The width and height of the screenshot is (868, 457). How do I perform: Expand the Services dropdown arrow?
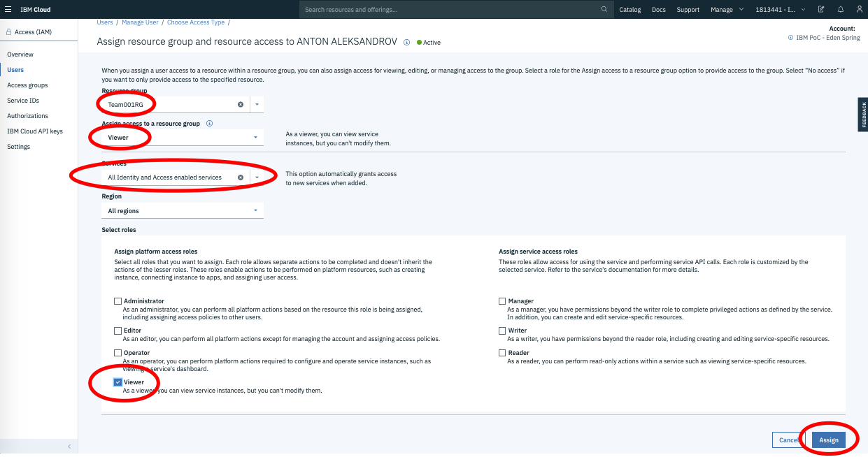tap(257, 177)
